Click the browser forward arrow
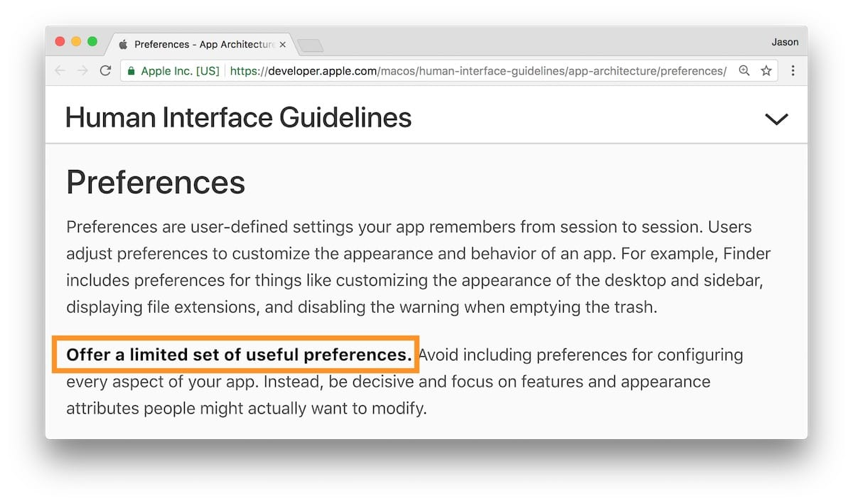 pyautogui.click(x=82, y=70)
